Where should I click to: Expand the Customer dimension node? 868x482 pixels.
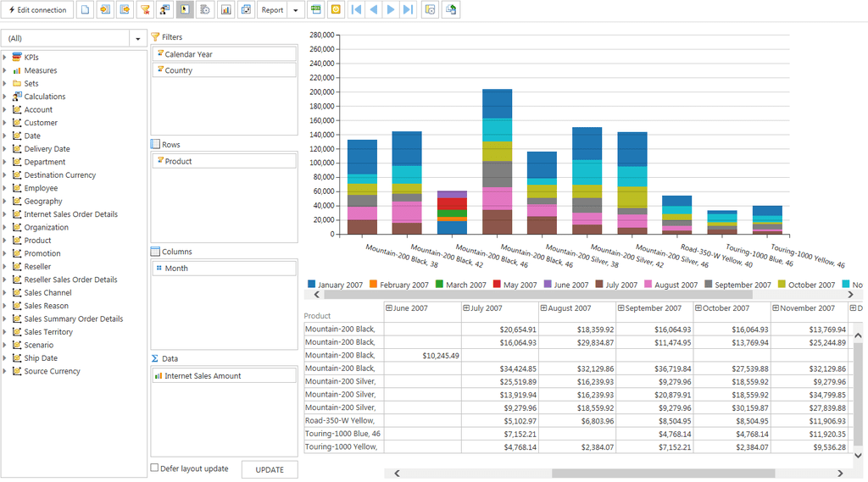[4, 123]
